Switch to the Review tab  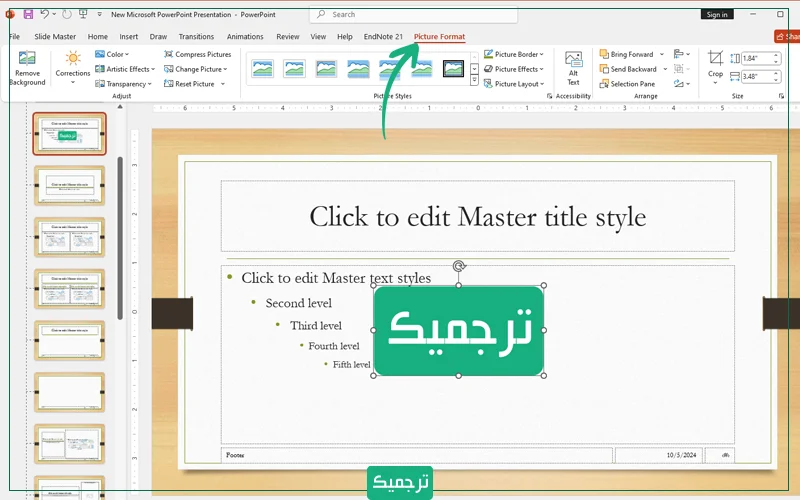click(288, 37)
